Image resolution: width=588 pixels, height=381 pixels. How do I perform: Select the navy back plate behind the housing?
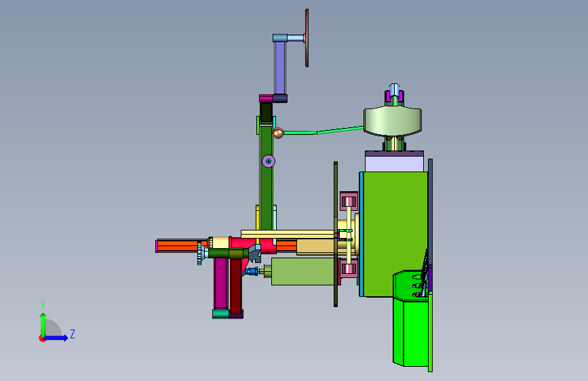pyautogui.click(x=430, y=212)
